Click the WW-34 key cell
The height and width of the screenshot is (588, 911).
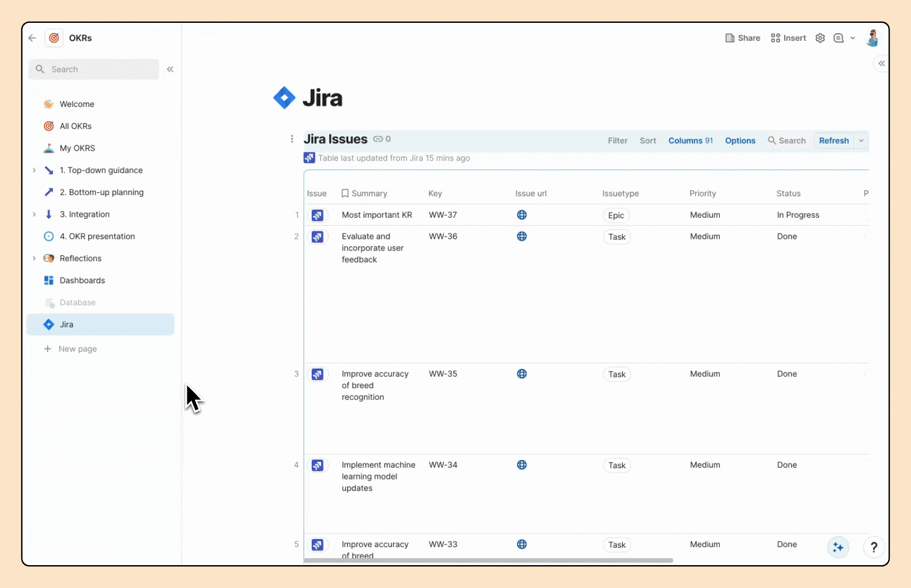pyautogui.click(x=443, y=465)
